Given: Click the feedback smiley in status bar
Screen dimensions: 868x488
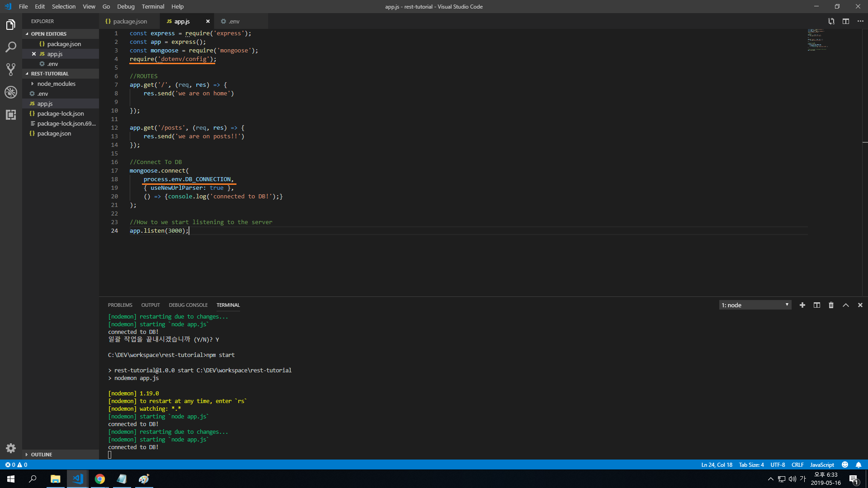Looking at the screenshot, I should tap(844, 465).
